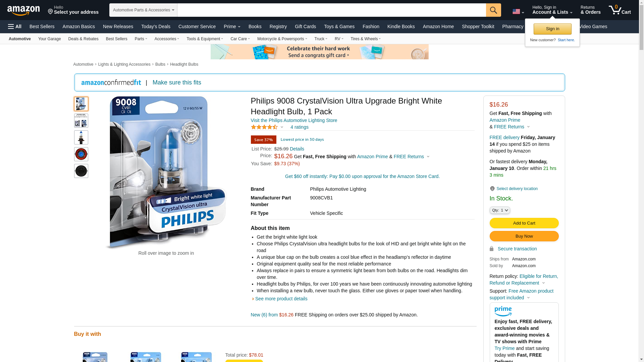Click the Amazon logo
The image size is (644, 362).
pyautogui.click(x=23, y=10)
